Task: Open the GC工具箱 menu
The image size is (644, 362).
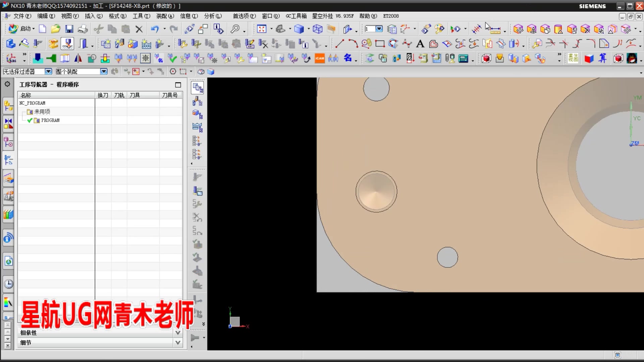Action: pyautogui.click(x=296, y=16)
